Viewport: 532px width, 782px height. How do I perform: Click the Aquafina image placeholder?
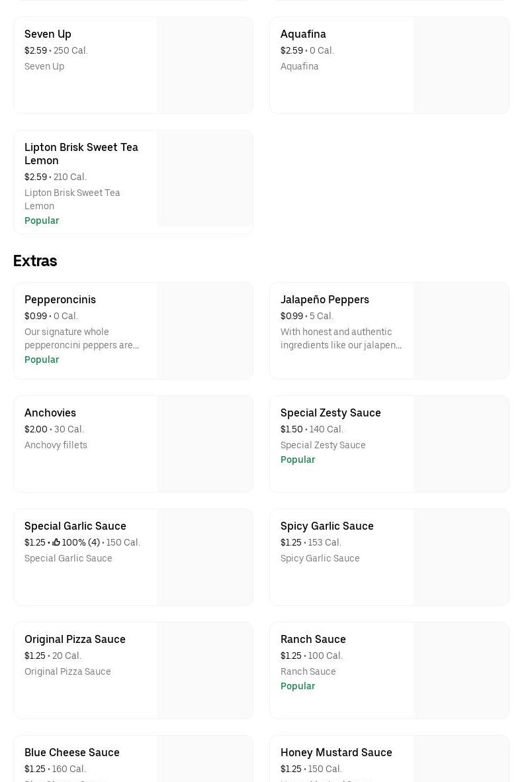pos(461,66)
